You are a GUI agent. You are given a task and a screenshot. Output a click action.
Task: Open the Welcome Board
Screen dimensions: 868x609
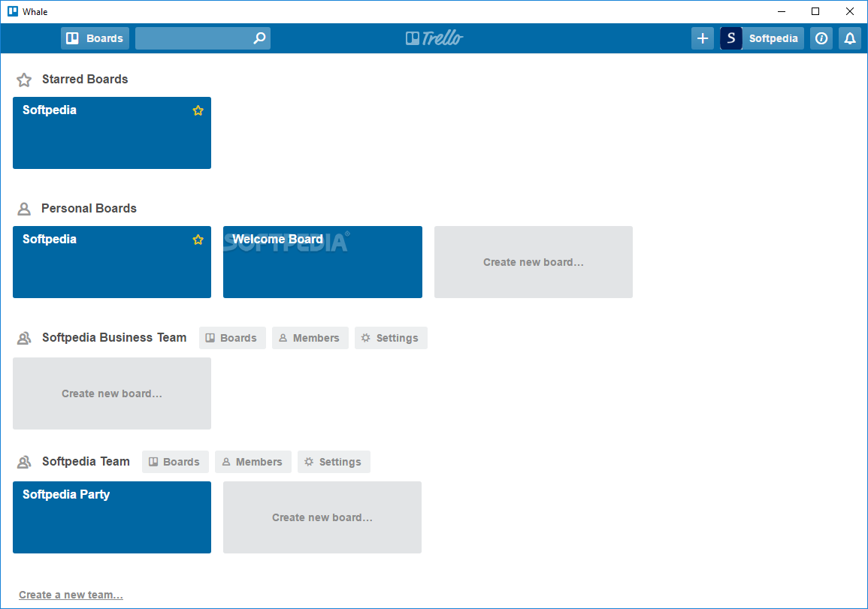[x=322, y=262]
